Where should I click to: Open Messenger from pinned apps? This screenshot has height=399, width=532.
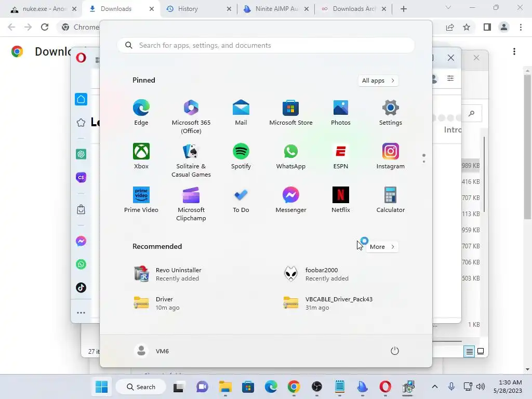[291, 200]
